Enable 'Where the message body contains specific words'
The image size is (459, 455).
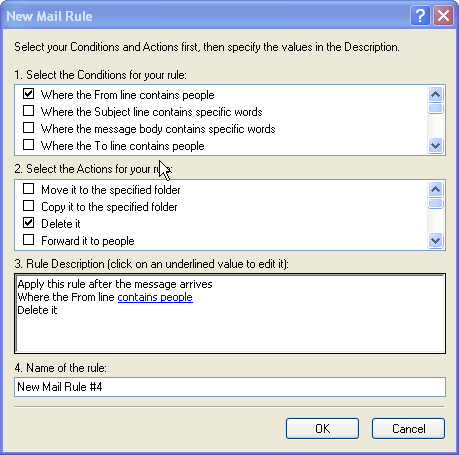coord(29,128)
